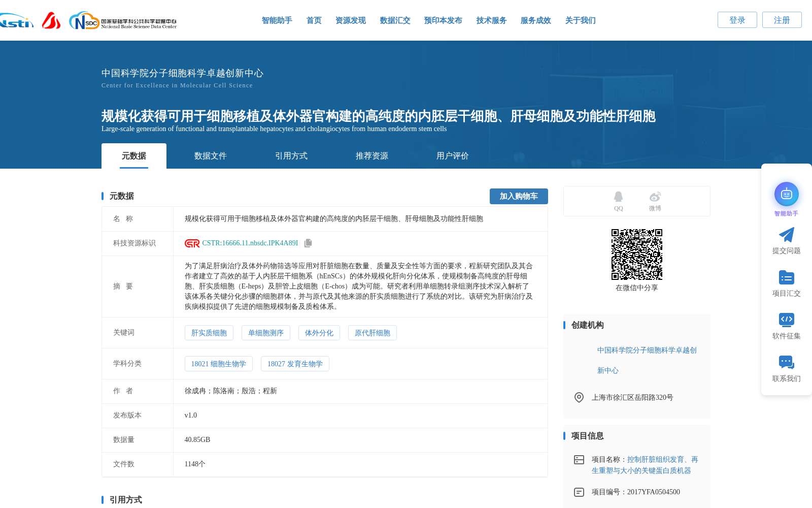The height and width of the screenshot is (508, 812).
Task: Click the 登录 button
Action: pyautogui.click(x=737, y=20)
